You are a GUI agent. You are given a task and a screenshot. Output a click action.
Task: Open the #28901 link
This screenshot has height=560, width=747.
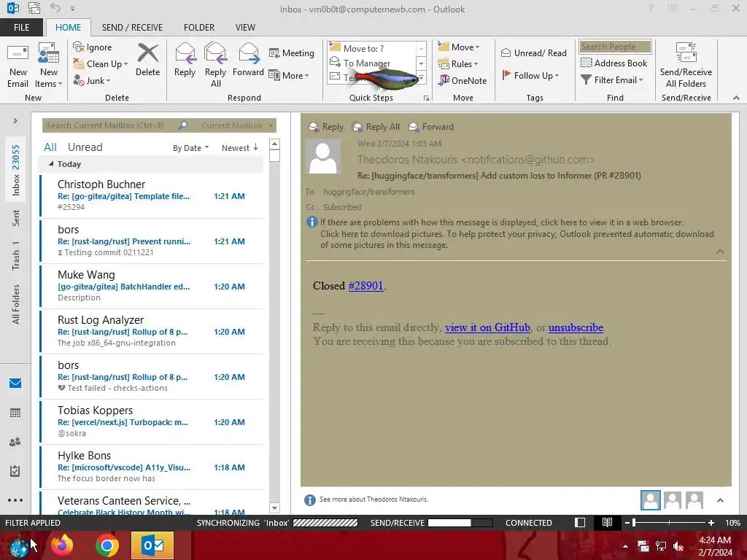point(366,286)
